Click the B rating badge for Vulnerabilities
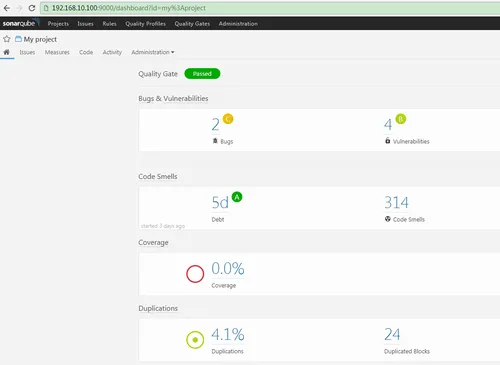Viewport: 500px width, 365px height. 401,119
